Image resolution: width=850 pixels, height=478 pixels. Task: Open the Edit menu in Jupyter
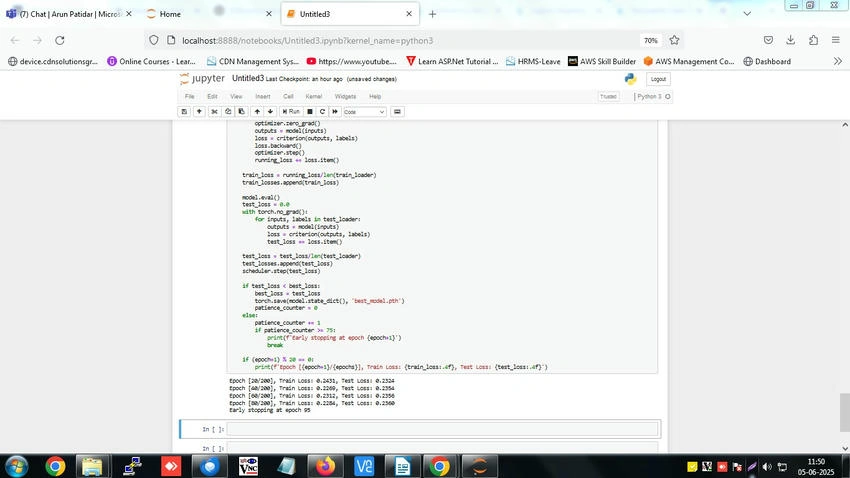tap(212, 96)
